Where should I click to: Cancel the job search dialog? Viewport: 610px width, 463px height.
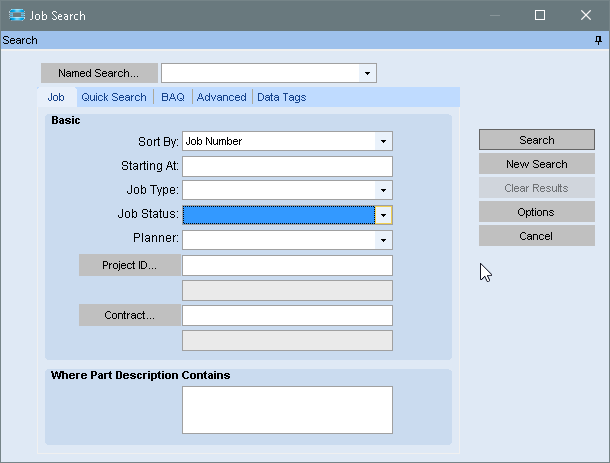[x=536, y=236]
